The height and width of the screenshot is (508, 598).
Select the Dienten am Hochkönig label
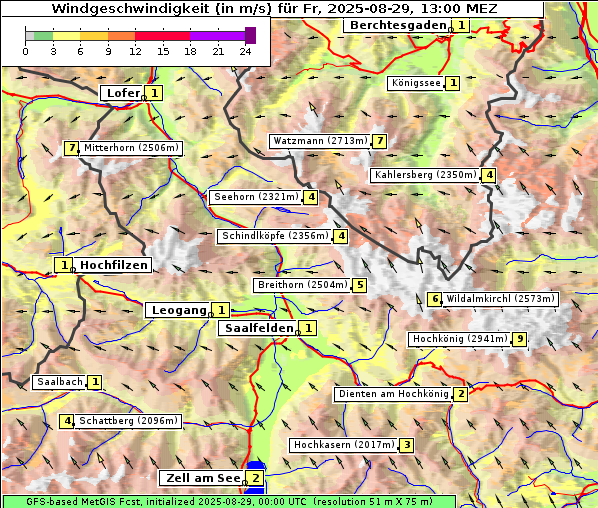[394, 394]
